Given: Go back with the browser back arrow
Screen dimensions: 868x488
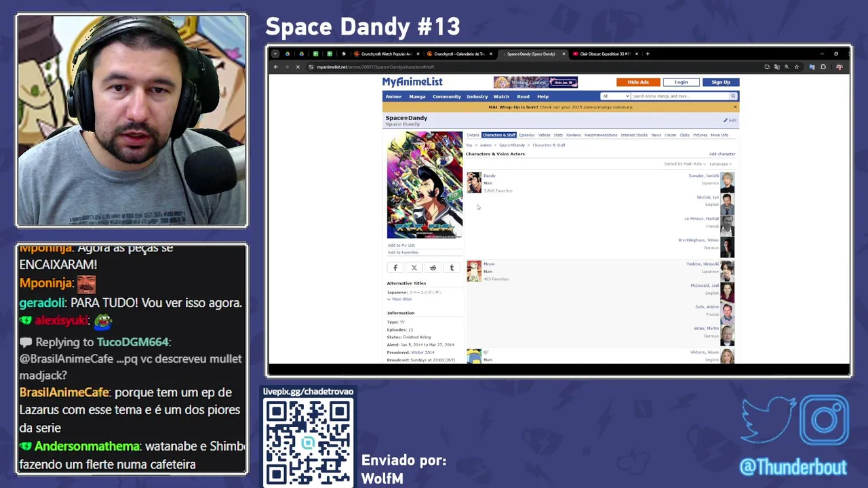Looking at the screenshot, I should pyautogui.click(x=275, y=67).
